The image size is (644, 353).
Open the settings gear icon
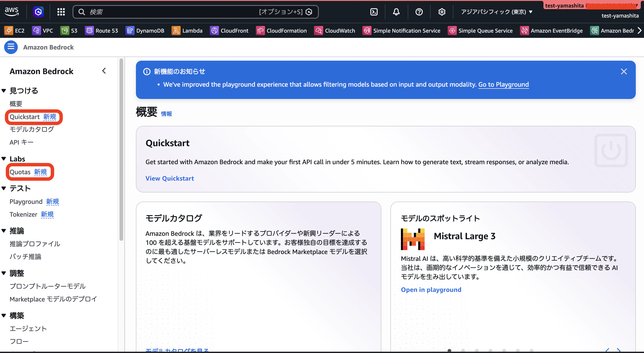(x=442, y=12)
